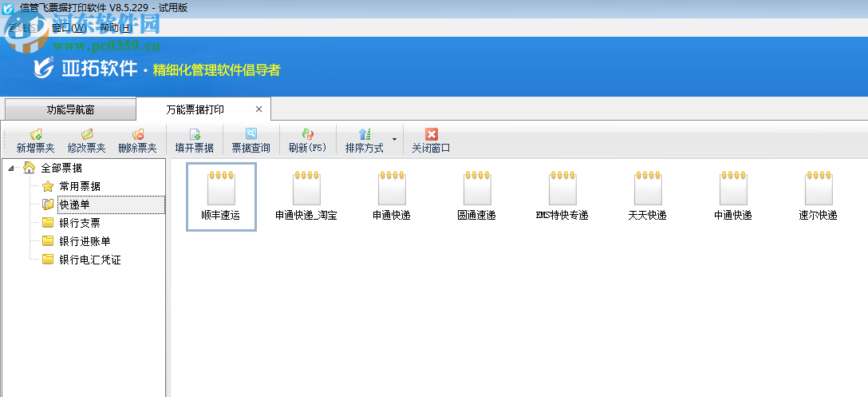Open 票据查询 search tool
The width and height of the screenshot is (868, 397).
tap(251, 141)
